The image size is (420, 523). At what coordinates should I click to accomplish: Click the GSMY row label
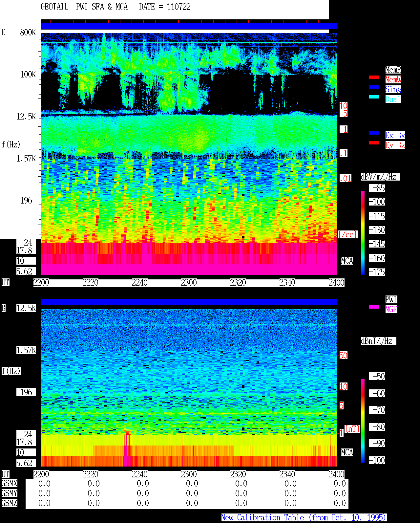tap(10, 493)
